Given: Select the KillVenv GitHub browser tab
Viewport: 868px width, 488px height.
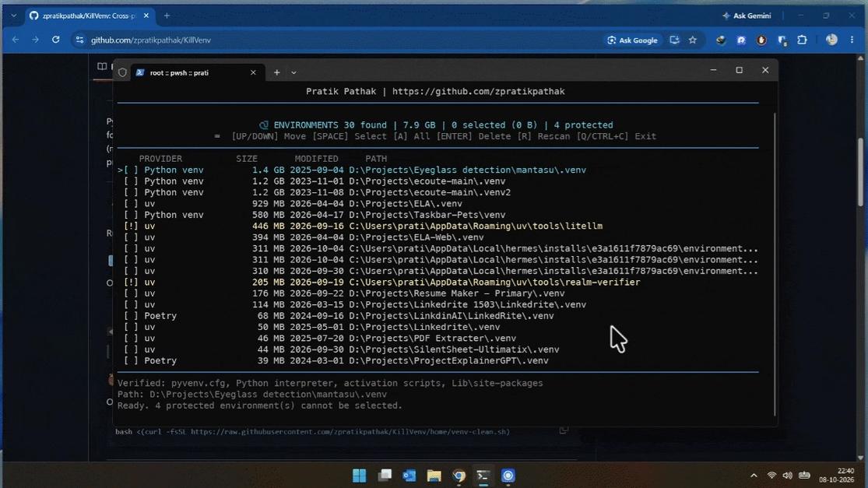Looking at the screenshot, I should click(89, 16).
